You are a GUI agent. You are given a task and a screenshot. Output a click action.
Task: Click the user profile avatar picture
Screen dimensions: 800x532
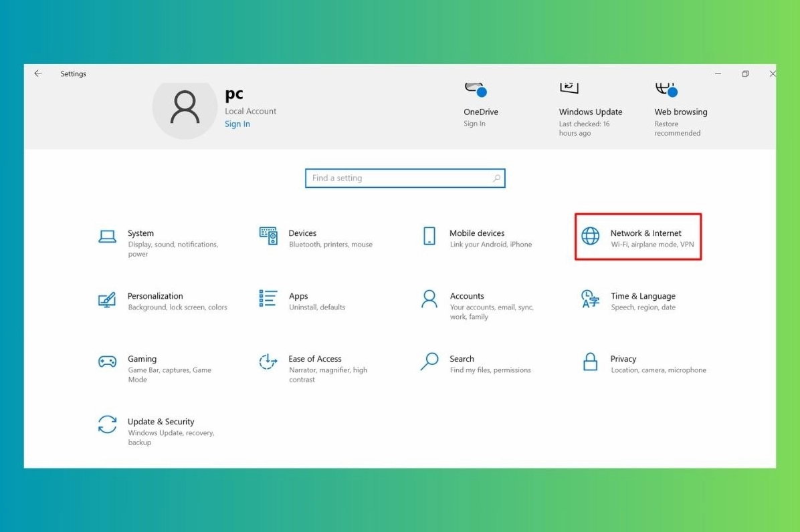click(x=185, y=108)
